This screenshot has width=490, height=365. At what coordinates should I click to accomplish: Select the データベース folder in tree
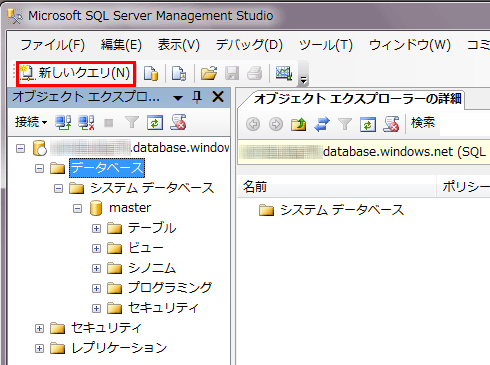pos(107,168)
